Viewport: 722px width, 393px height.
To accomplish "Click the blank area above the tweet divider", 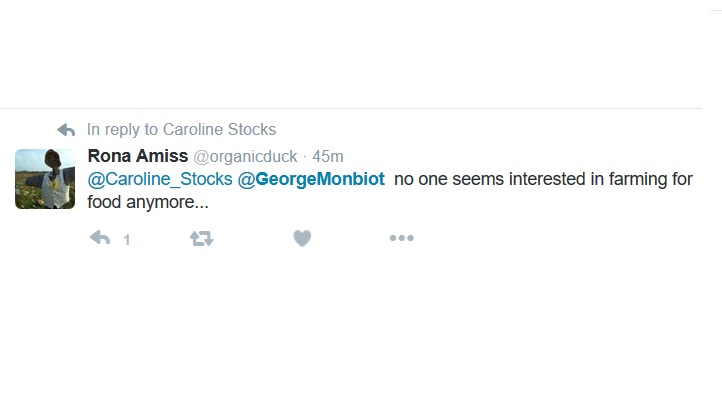I will [350, 53].
